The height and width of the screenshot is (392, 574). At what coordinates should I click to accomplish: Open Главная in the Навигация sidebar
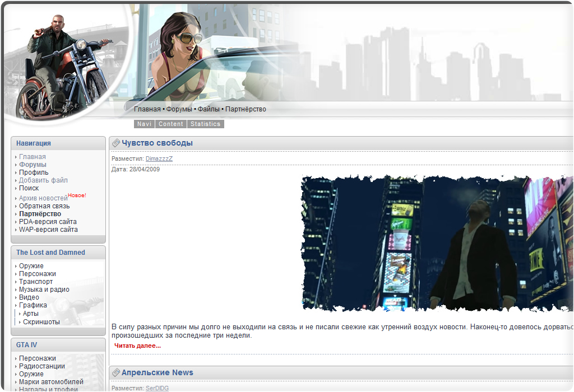32,156
